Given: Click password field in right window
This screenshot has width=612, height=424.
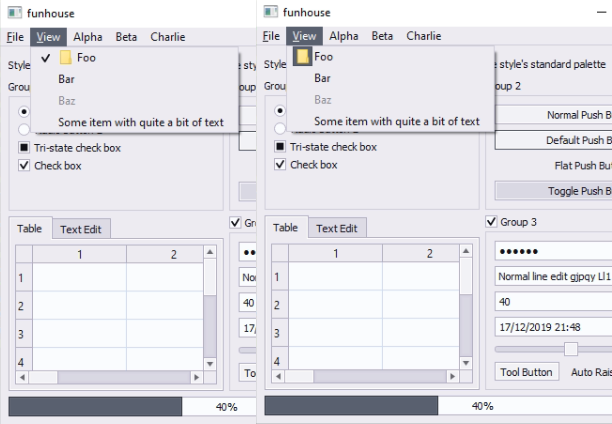Looking at the screenshot, I should (553, 251).
